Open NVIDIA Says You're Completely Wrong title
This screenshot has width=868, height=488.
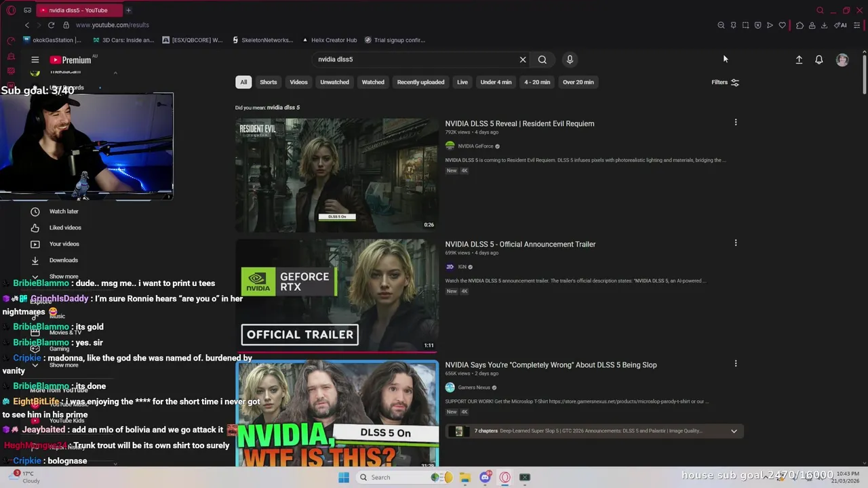point(551,365)
